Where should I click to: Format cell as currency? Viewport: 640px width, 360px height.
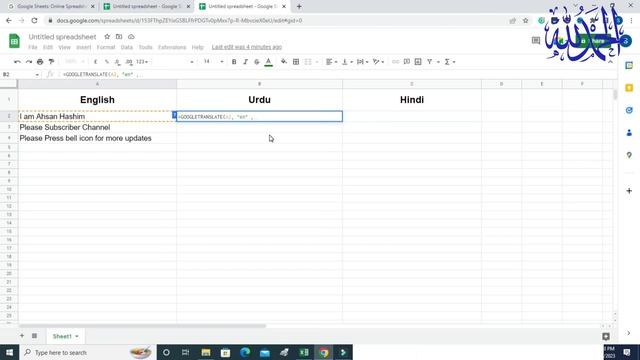96,62
